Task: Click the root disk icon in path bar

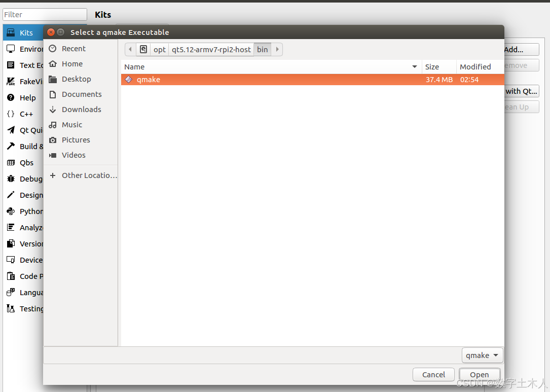Action: (x=143, y=50)
